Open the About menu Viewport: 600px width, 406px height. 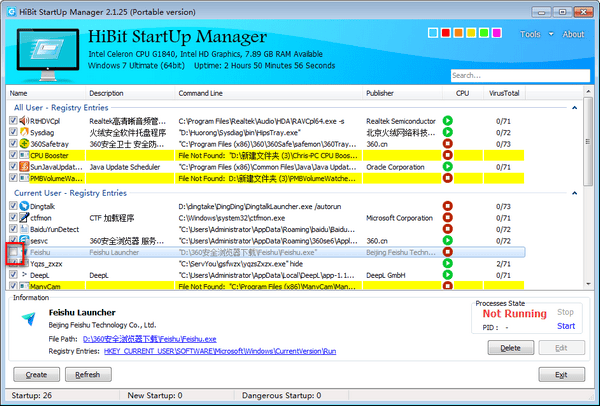(x=573, y=35)
